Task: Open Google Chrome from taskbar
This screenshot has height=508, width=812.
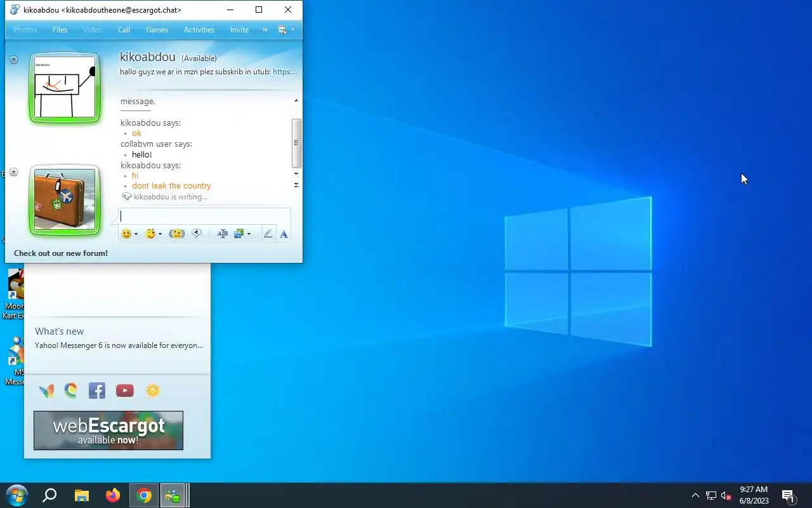Action: [145, 496]
